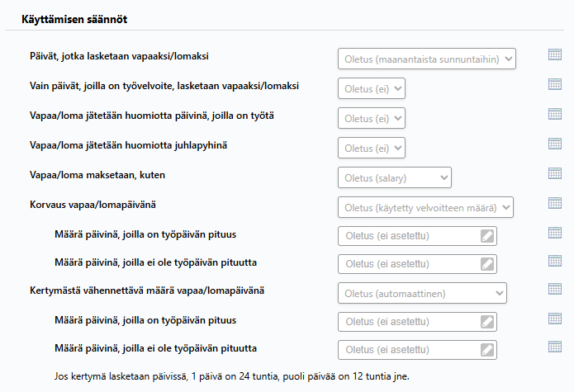Viewport: 574px width, 392px height.
Task: Open dropdown for 'Vapaa/loma jätetään huomiotta juhlapyhinä'
Action: point(372,148)
